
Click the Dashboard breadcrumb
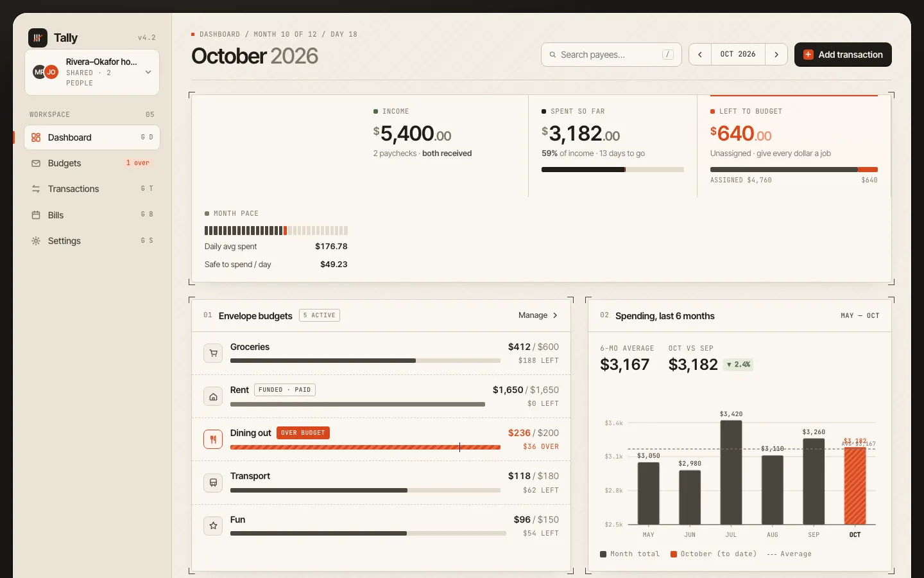[x=219, y=35]
